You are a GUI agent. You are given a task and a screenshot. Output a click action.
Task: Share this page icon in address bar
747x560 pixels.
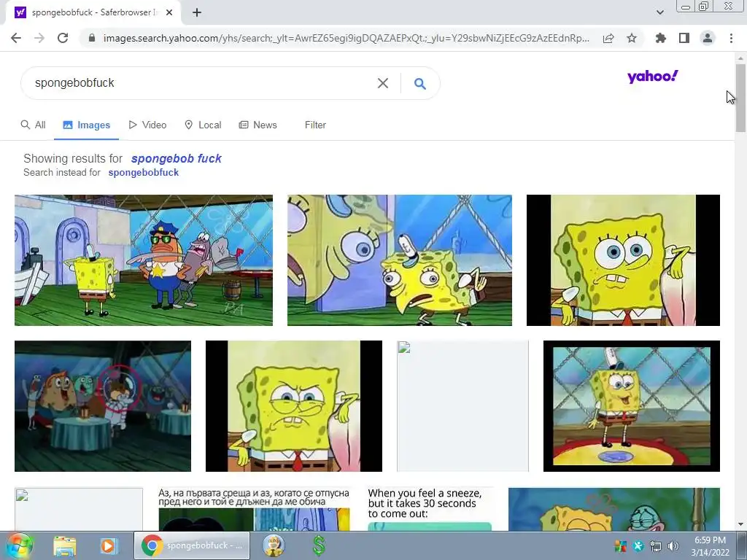pyautogui.click(x=608, y=38)
